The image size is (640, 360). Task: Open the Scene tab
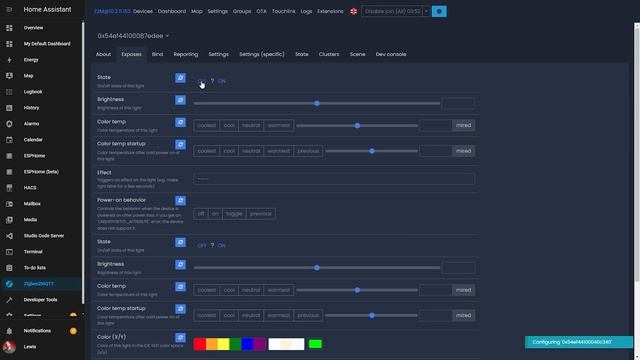(358, 54)
